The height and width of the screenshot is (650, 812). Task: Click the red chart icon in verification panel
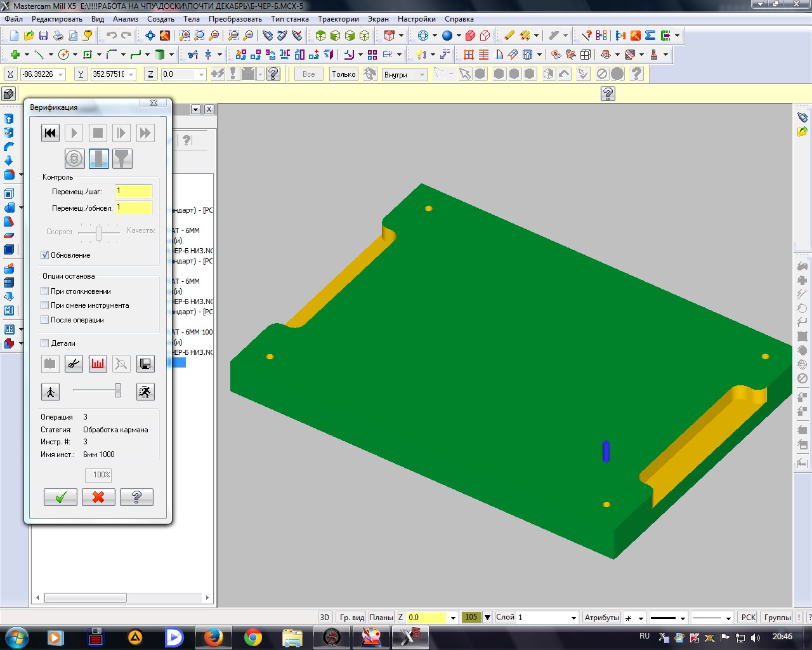click(x=98, y=364)
